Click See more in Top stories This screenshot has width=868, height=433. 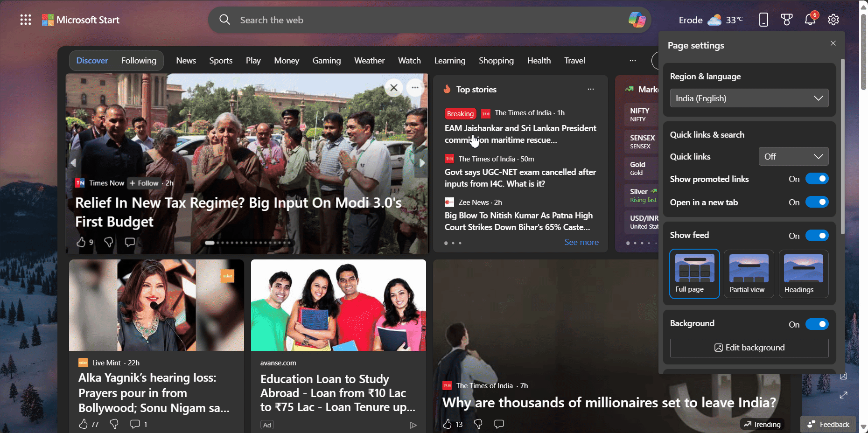[x=581, y=242]
